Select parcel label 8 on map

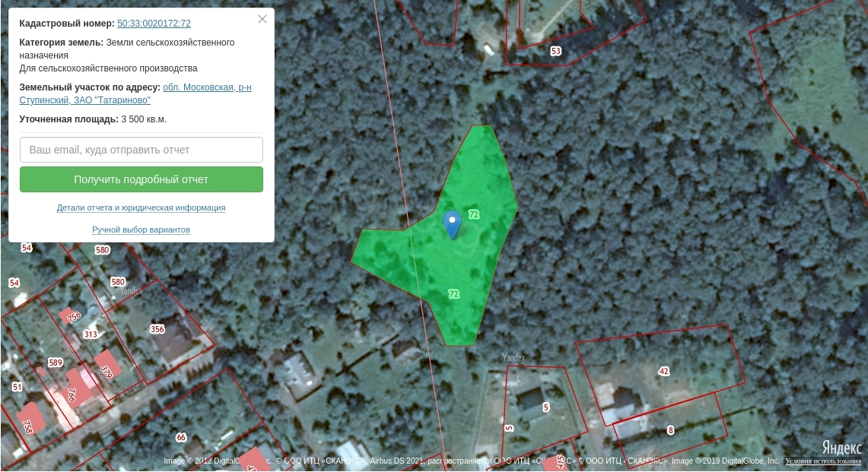(670, 430)
